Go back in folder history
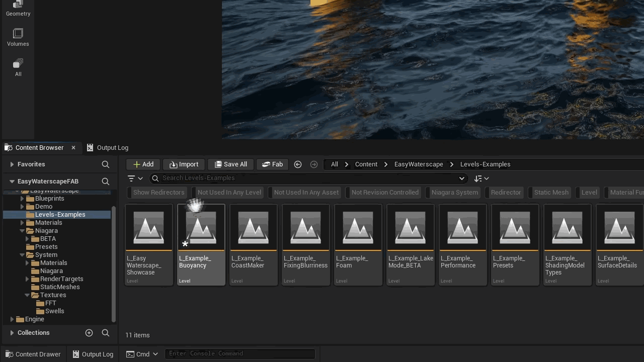 298,165
